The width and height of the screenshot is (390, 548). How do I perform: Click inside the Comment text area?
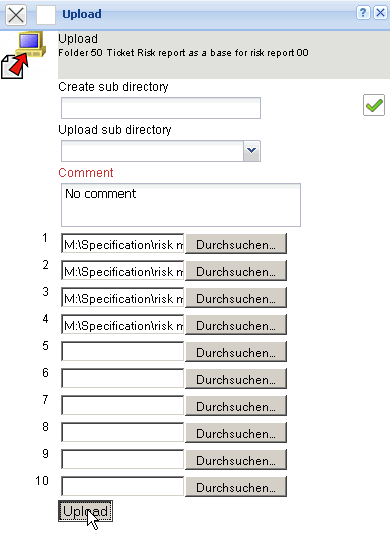181,205
